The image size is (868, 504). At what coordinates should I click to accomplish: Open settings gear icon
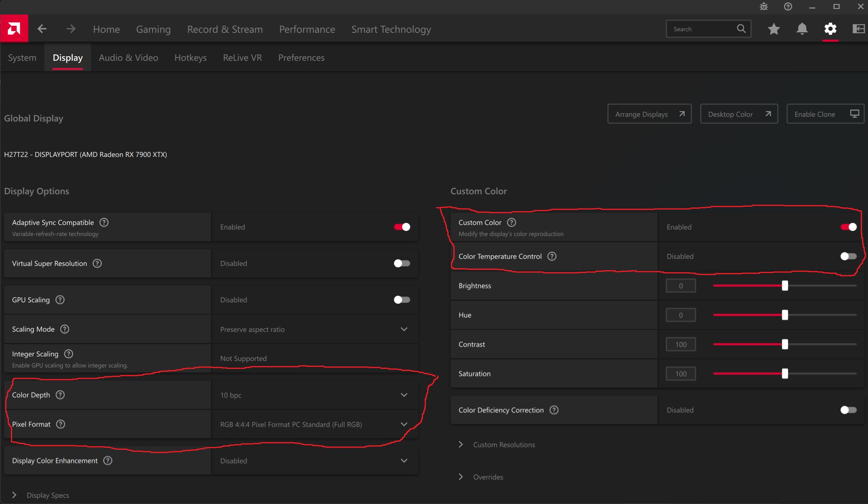[x=830, y=29]
